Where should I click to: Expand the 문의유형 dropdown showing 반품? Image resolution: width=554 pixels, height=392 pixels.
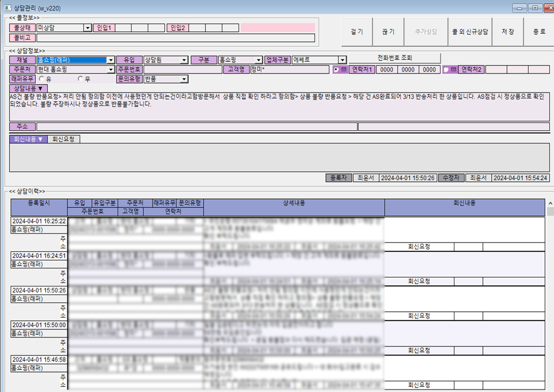[x=184, y=79]
